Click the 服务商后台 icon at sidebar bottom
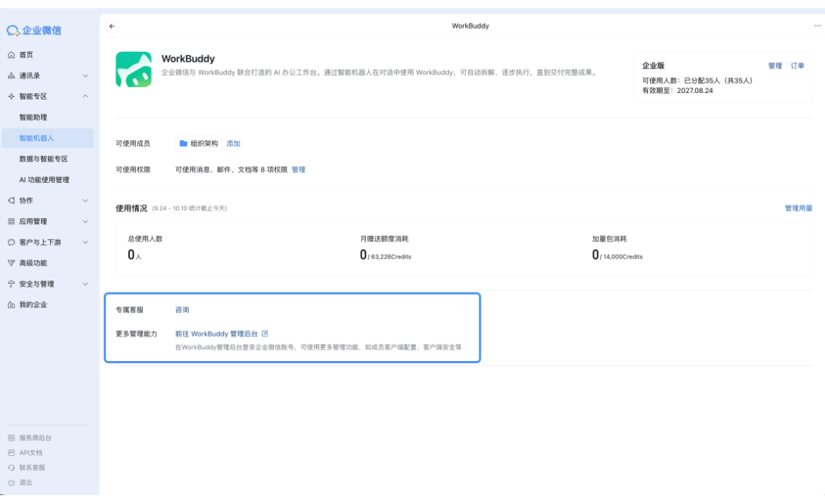The height and width of the screenshot is (504, 825). 11,438
